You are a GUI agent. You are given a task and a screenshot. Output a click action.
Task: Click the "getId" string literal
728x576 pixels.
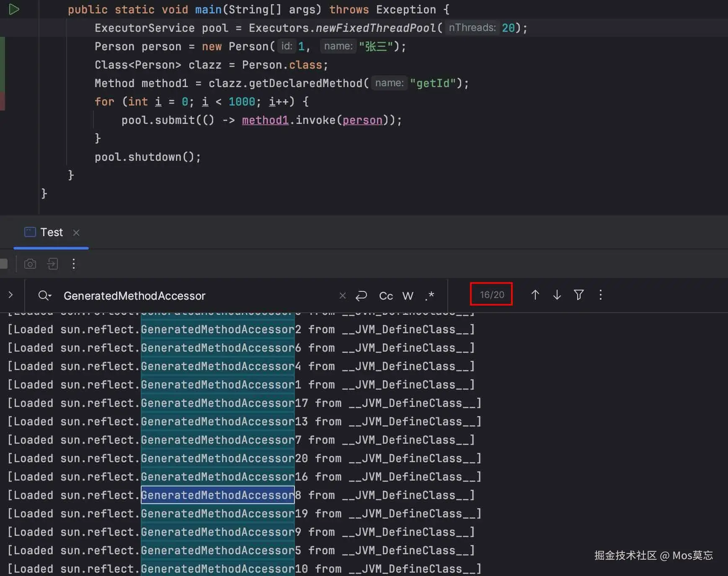(x=433, y=83)
